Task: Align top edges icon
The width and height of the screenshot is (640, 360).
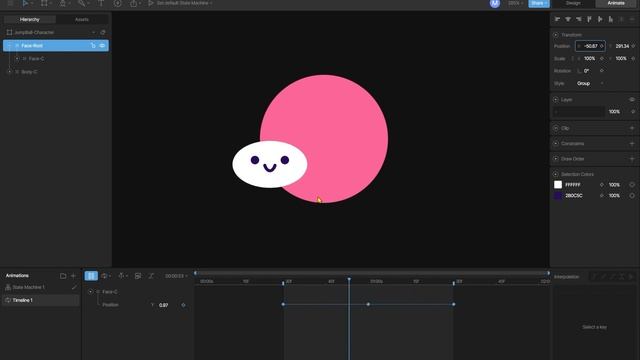Action: point(589,19)
